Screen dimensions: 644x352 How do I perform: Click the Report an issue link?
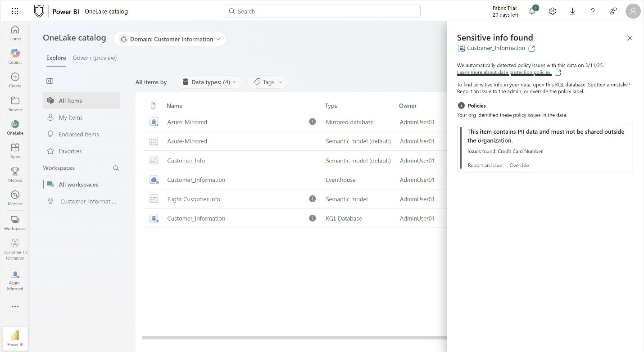(485, 165)
